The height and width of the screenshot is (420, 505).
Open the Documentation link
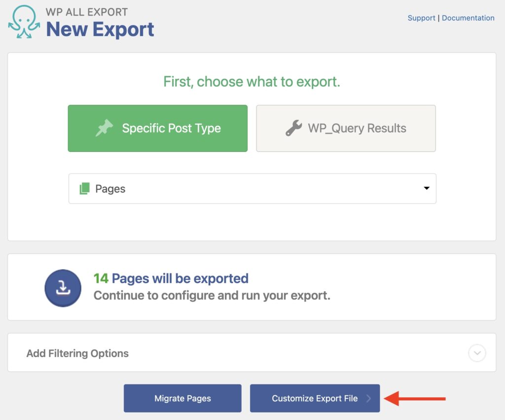click(468, 18)
